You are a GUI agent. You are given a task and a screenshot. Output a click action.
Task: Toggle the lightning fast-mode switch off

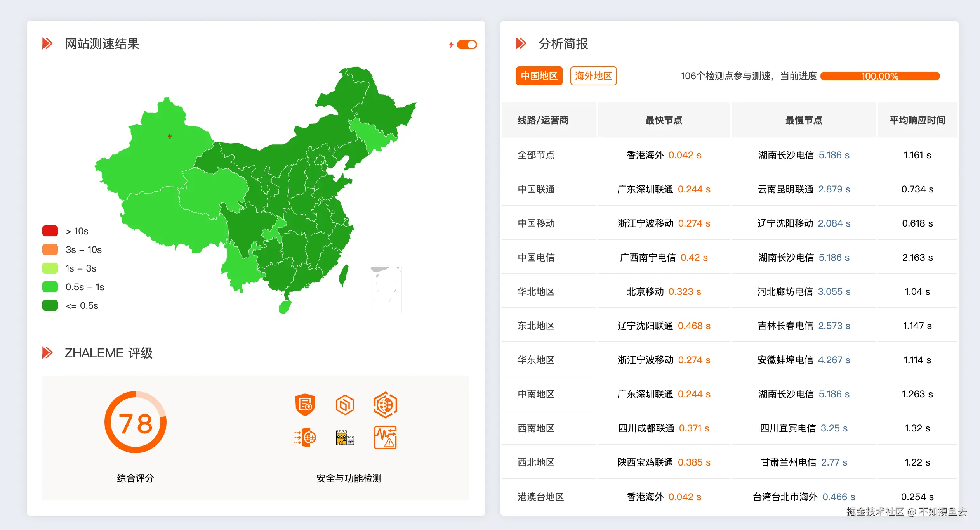pos(467,45)
